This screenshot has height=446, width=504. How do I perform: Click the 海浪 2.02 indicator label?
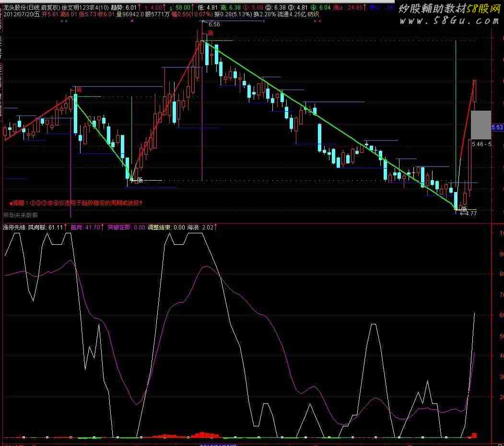200,228
